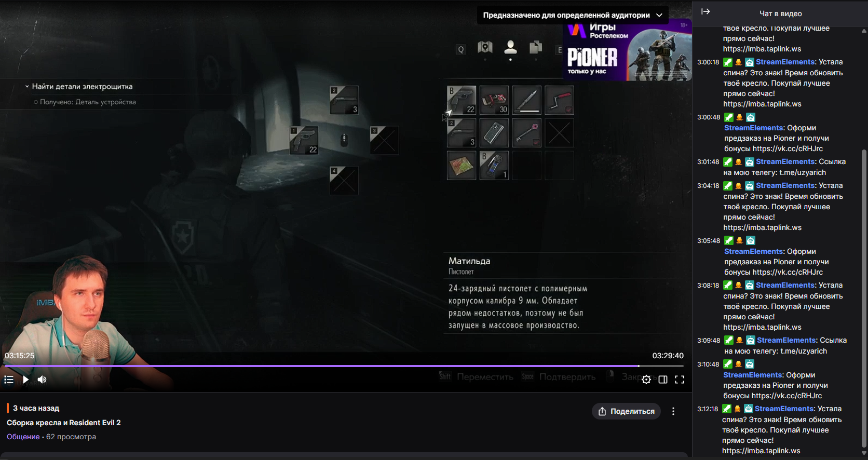Click the bot badge on the 3:00:48 message
Viewport: 868px width, 460px height.
pos(751,117)
